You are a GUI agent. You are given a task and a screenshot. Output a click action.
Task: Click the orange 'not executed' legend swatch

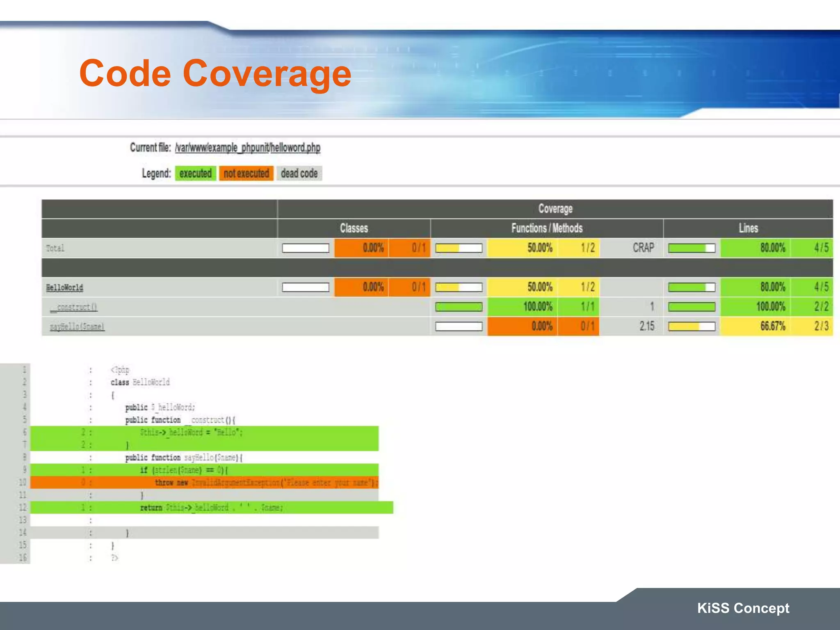246,173
